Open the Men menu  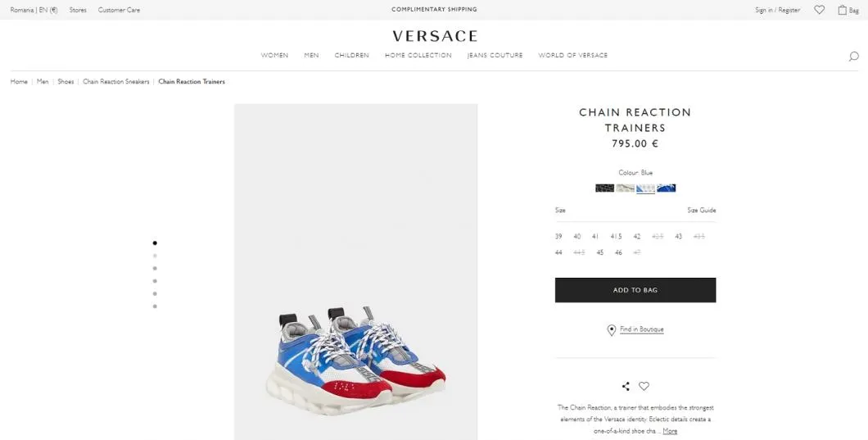[x=312, y=56]
